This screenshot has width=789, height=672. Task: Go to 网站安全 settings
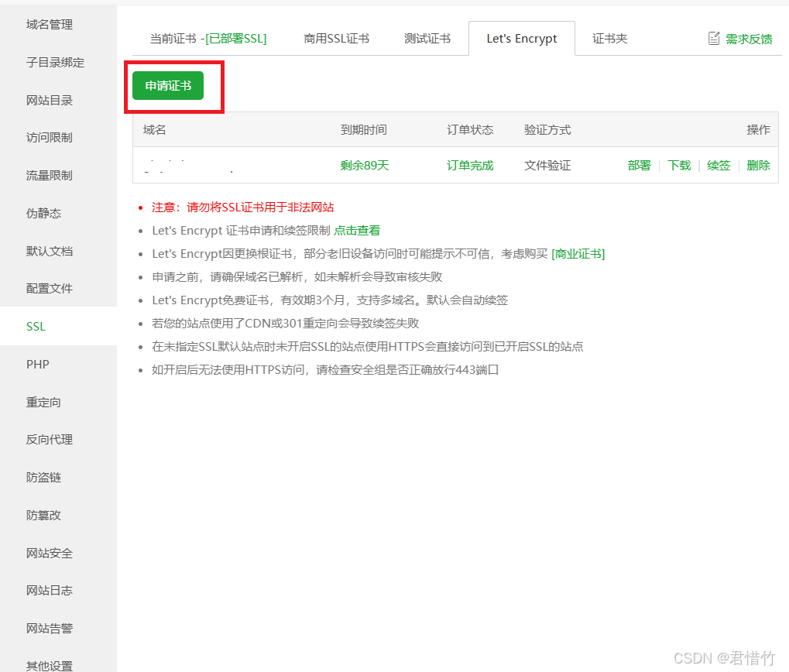[x=50, y=554]
